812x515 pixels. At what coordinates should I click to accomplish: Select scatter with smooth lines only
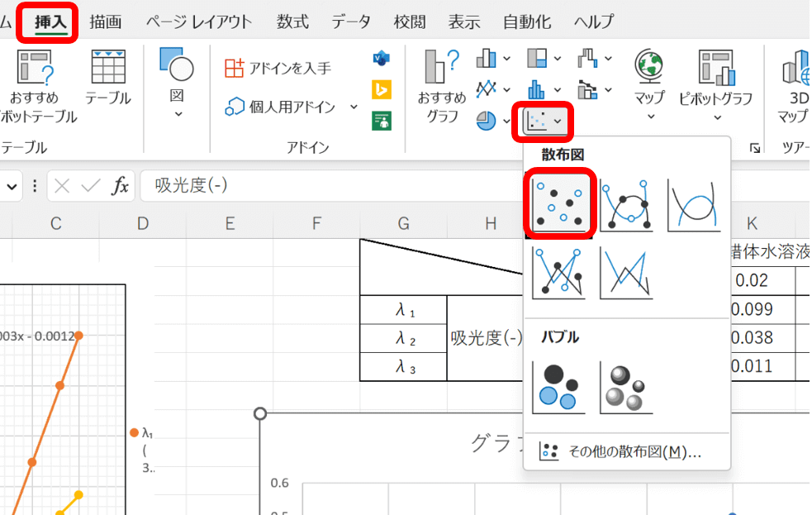point(694,205)
